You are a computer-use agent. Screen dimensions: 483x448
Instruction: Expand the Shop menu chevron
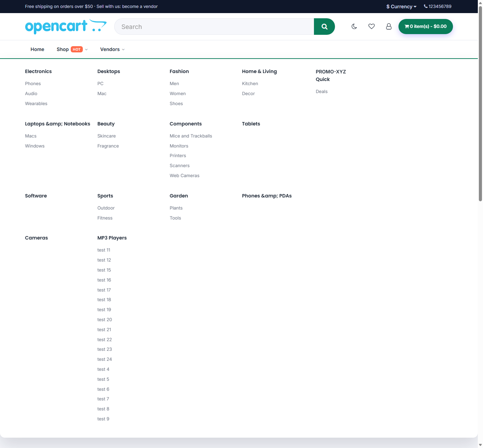86,50
